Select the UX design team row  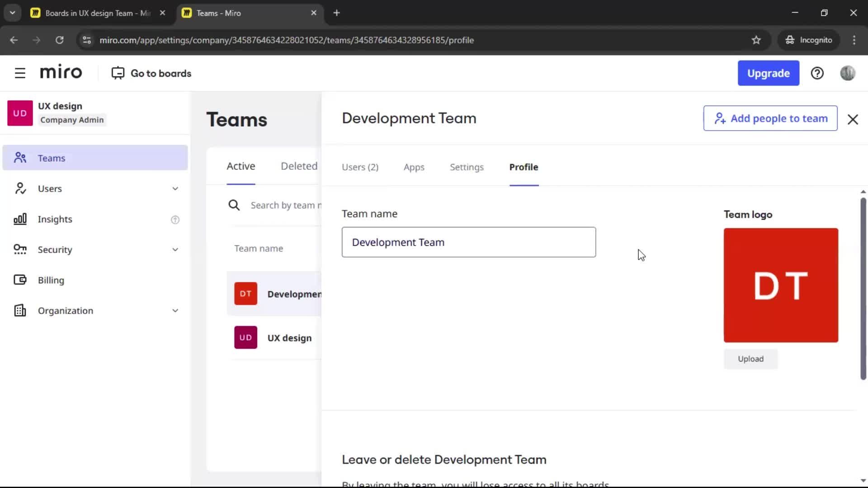[274, 338]
